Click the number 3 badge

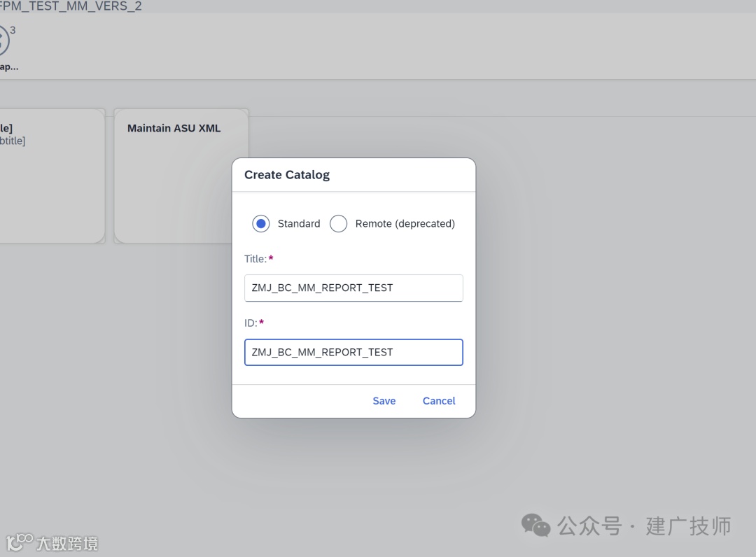[13, 30]
